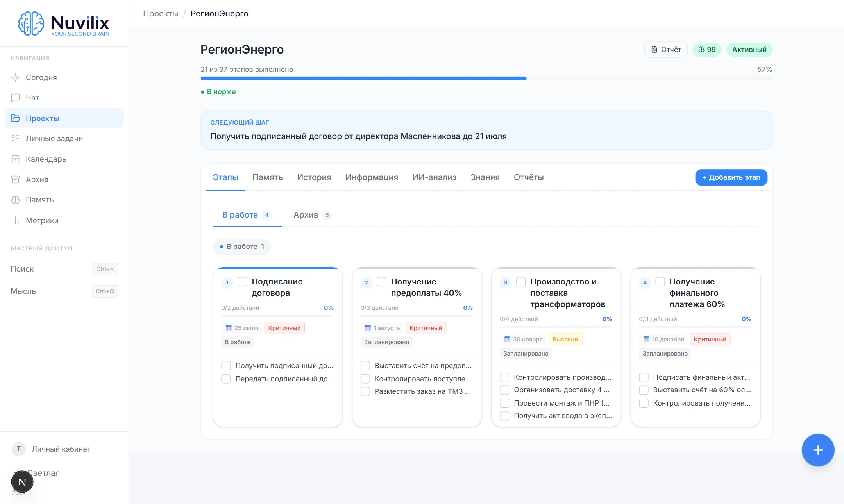Open Memory brain icon in sidebar
The height and width of the screenshot is (504, 844).
pyautogui.click(x=15, y=200)
